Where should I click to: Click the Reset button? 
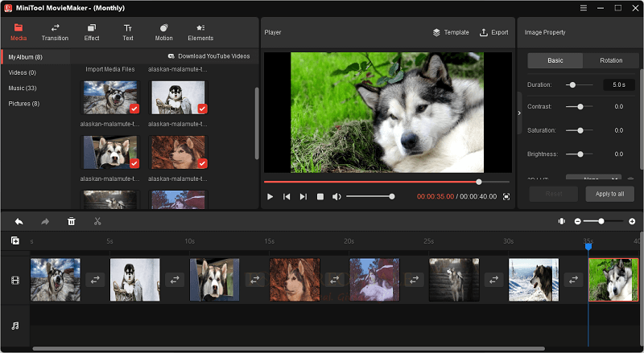point(554,194)
